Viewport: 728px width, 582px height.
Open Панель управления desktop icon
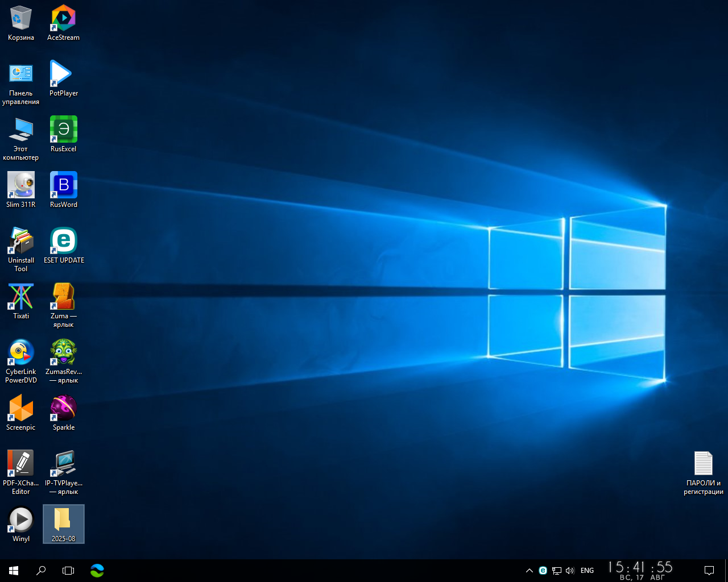21,84
